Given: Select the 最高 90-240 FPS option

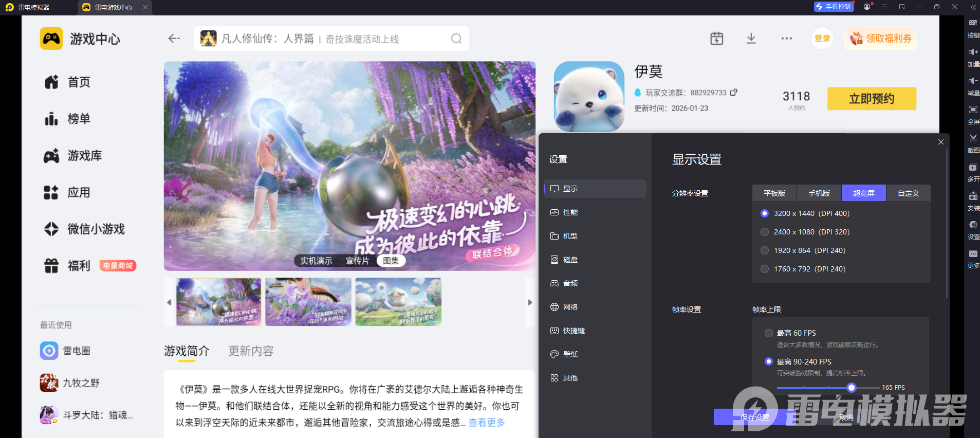Looking at the screenshot, I should [x=769, y=361].
